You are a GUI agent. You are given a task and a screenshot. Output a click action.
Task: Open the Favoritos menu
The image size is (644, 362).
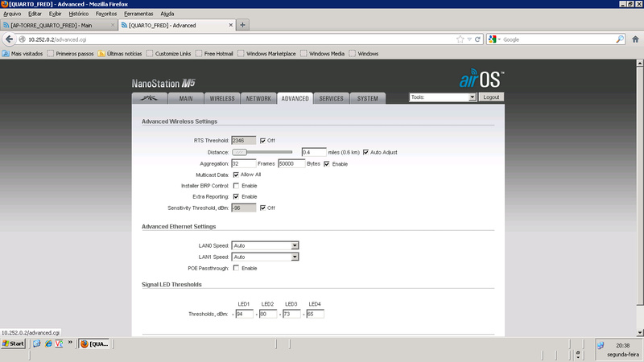click(106, 14)
